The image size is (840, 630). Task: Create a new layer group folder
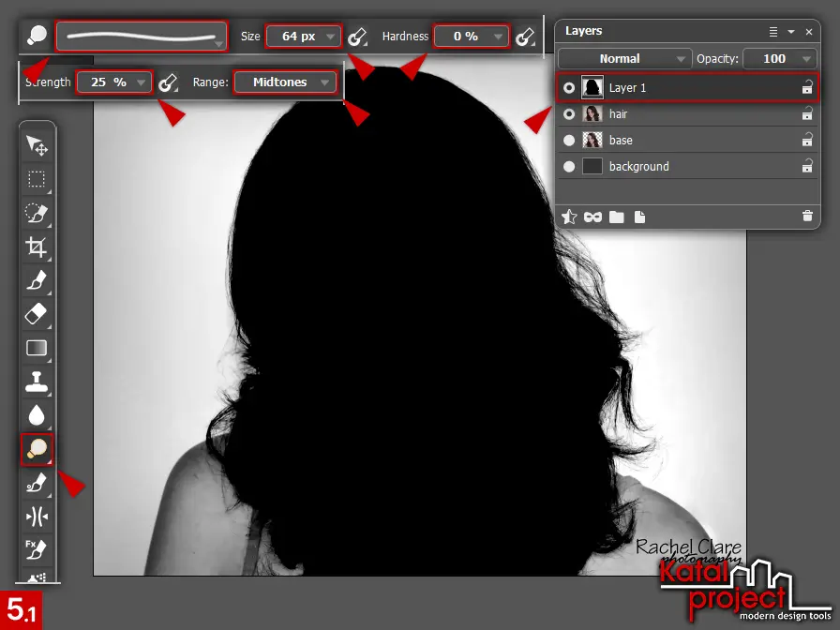(x=616, y=217)
